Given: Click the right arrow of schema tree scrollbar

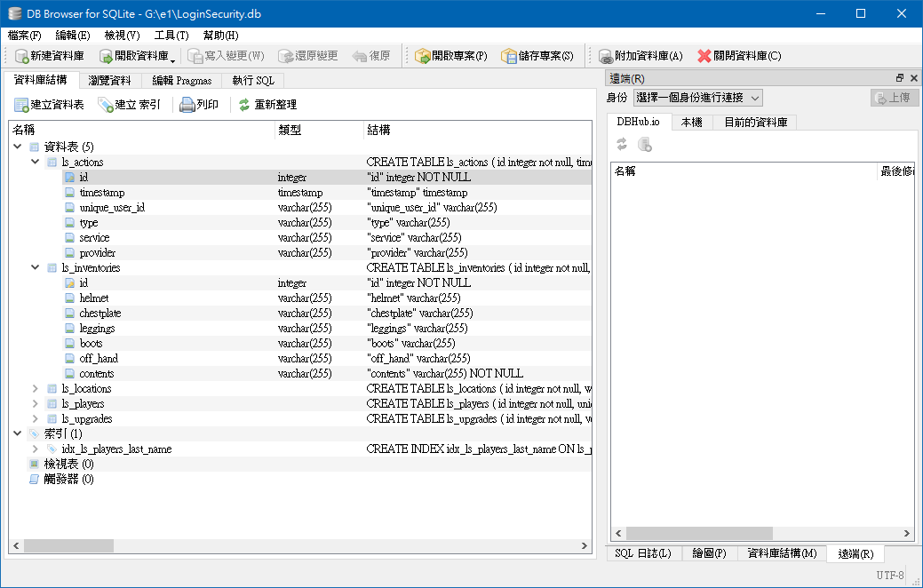Looking at the screenshot, I should 585,545.
